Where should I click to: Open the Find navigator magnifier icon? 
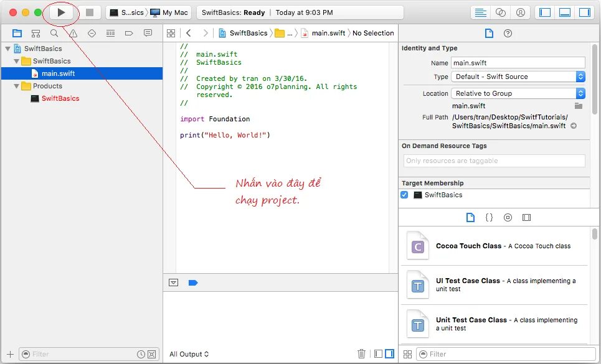(x=54, y=34)
